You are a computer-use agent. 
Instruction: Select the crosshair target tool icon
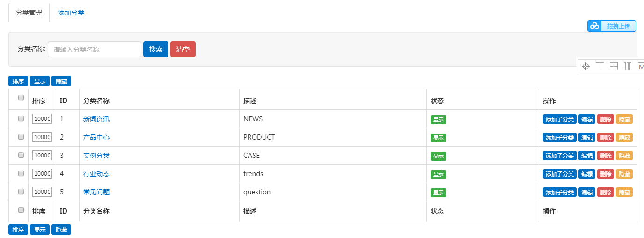[x=585, y=67]
